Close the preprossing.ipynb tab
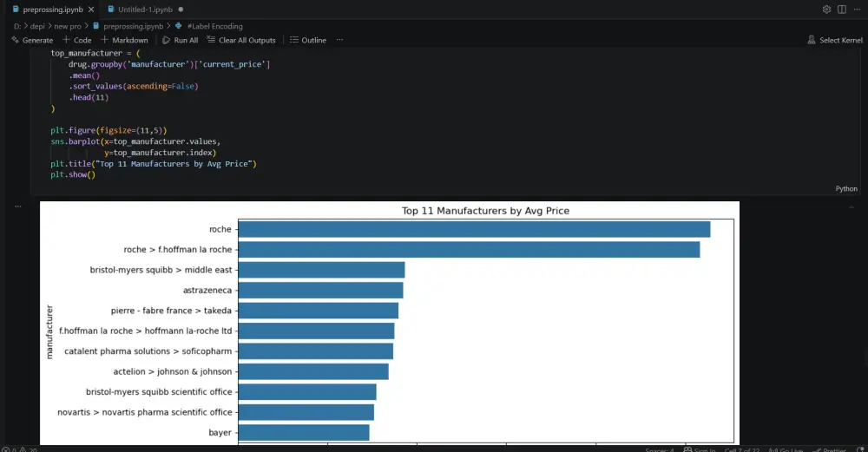Image resolution: width=868 pixels, height=452 pixels. (91, 10)
